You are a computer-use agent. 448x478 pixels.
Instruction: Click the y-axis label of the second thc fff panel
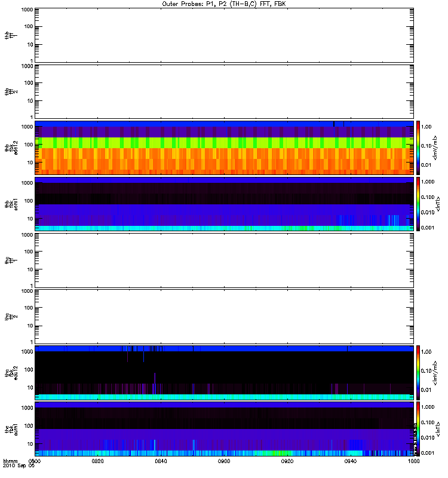click(11, 317)
